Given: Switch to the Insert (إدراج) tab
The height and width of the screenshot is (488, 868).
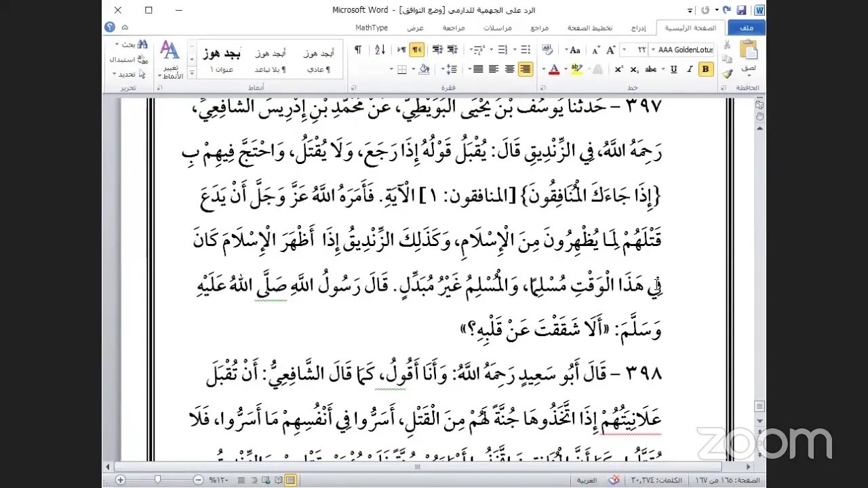Looking at the screenshot, I should click(x=638, y=28).
